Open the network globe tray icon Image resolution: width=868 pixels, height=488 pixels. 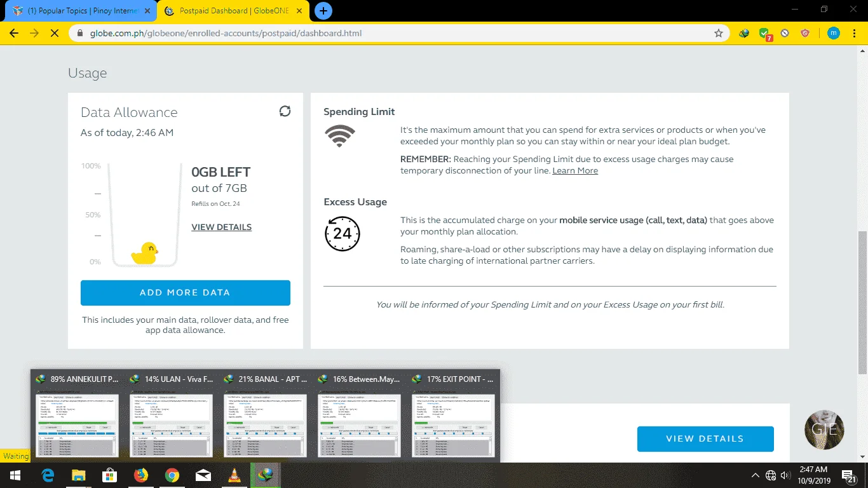click(x=771, y=475)
